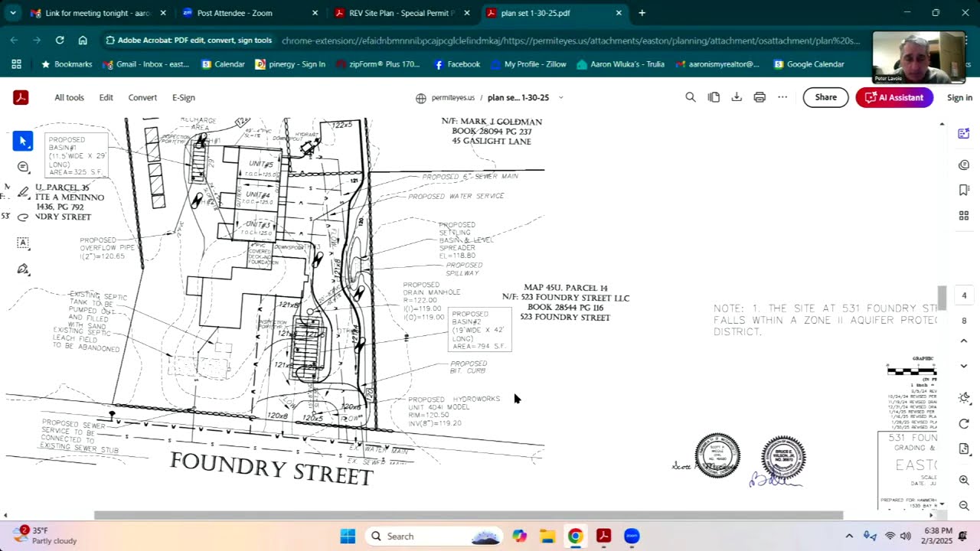Click Peter Lavoie's Zoom video thumbnail

pos(919,57)
